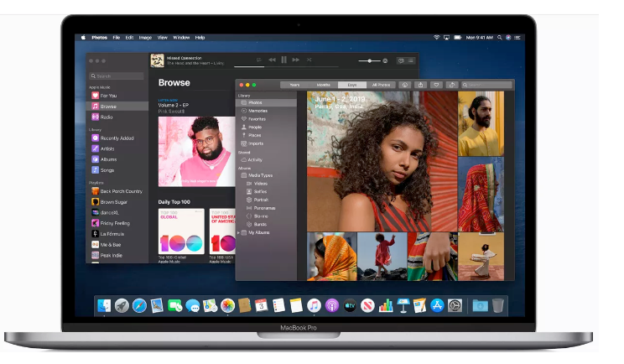Toggle Repeat in Music player
The height and width of the screenshot is (364, 624).
click(258, 60)
